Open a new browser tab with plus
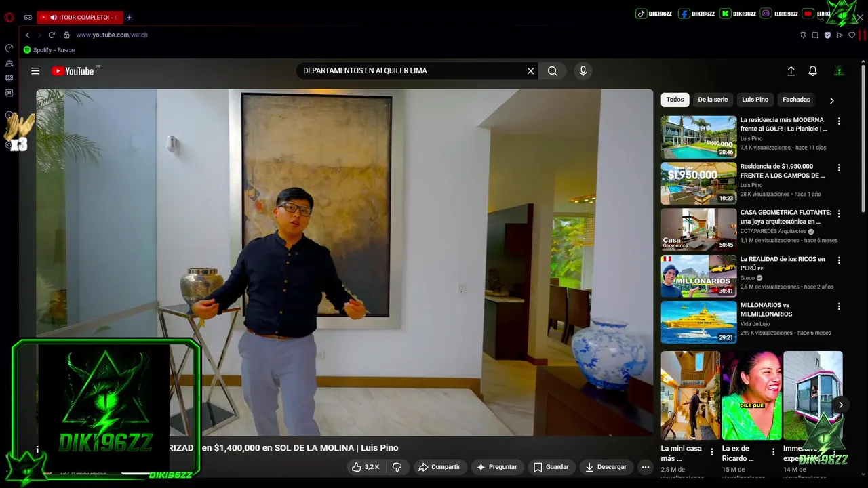Viewport: 868px width, 488px height. [x=129, y=17]
